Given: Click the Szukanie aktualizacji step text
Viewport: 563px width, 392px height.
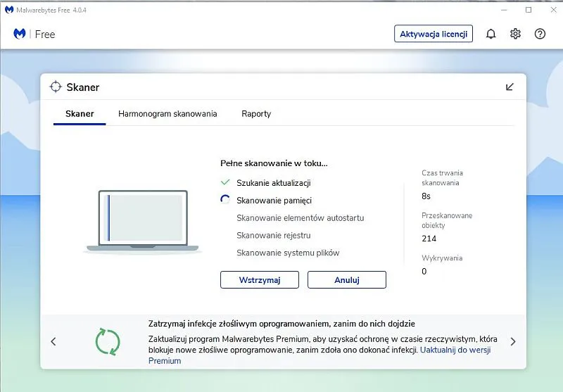Looking at the screenshot, I should [274, 183].
